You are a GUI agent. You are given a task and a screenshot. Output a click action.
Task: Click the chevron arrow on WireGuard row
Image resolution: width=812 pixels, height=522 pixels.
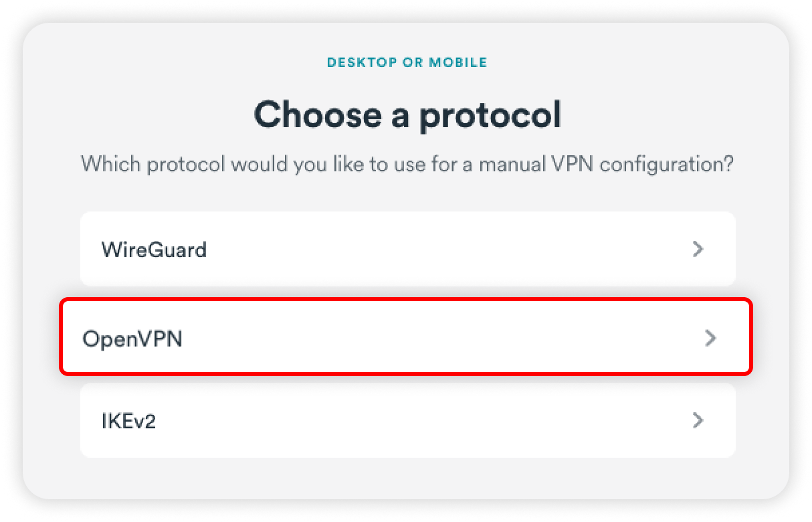point(698,249)
